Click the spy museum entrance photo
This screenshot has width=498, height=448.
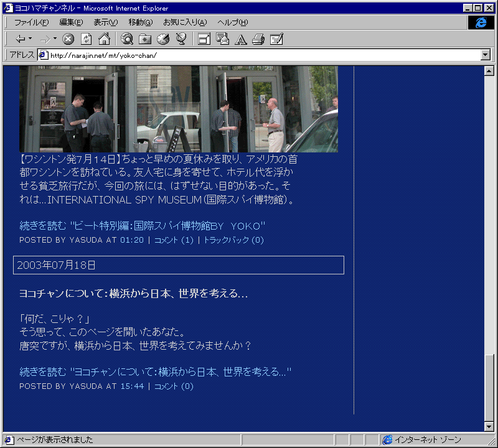click(x=179, y=110)
